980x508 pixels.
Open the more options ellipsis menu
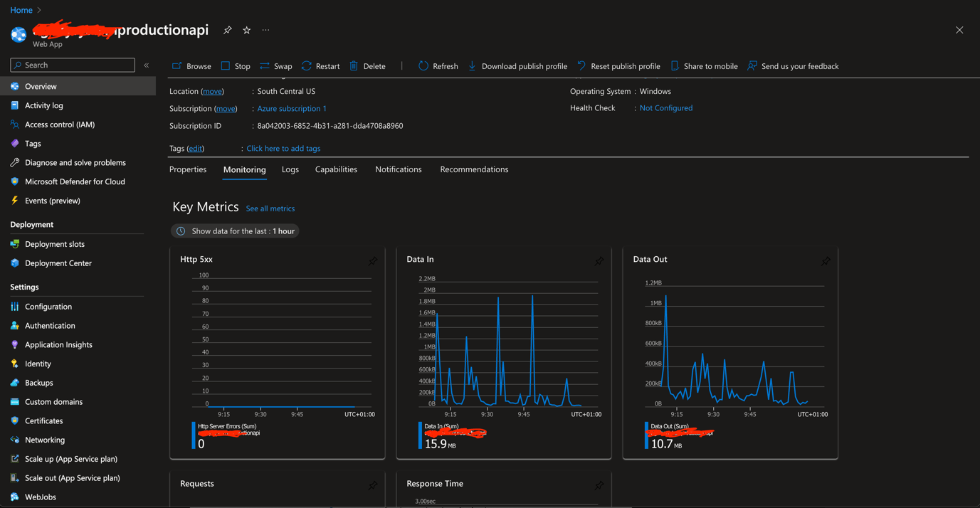pyautogui.click(x=266, y=30)
